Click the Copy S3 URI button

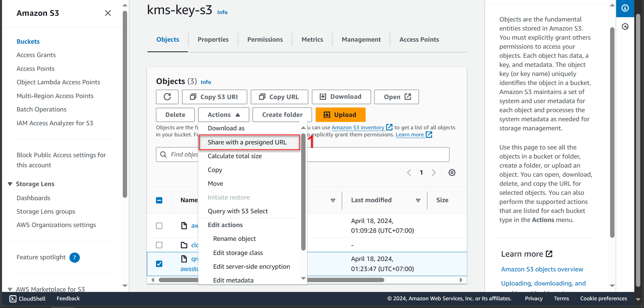click(215, 97)
